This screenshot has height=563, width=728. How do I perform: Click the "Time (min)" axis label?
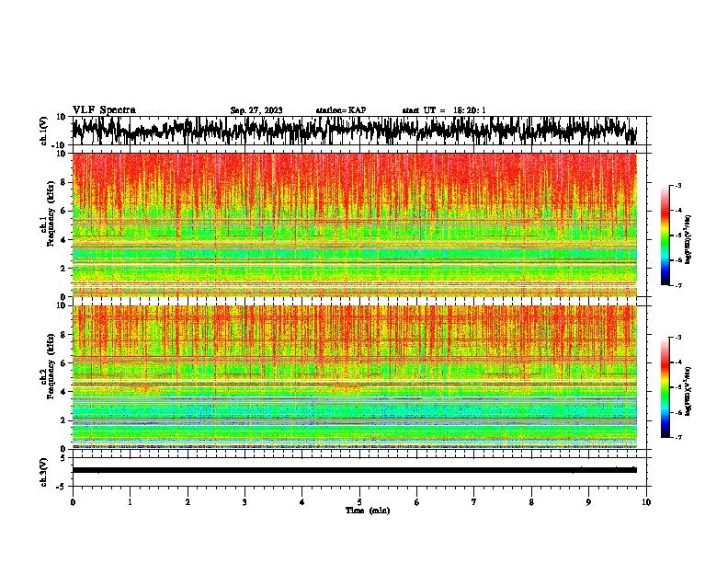pos(368,511)
